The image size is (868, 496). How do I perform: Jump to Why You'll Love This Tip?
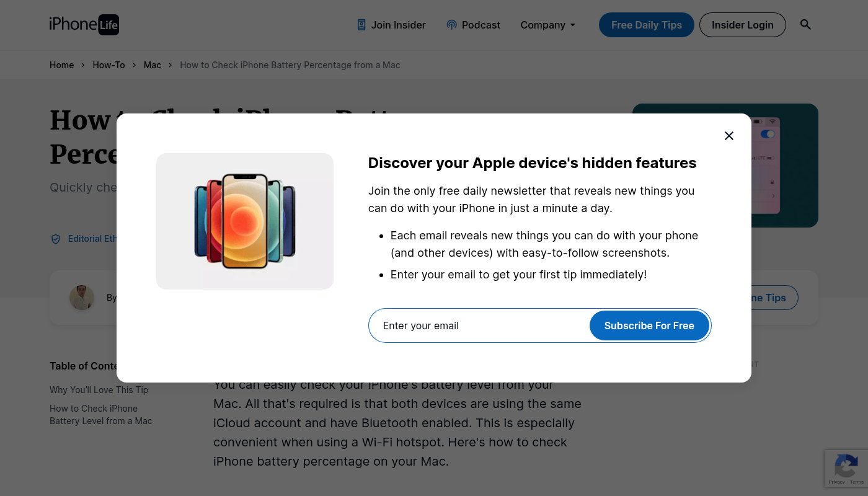(99, 390)
